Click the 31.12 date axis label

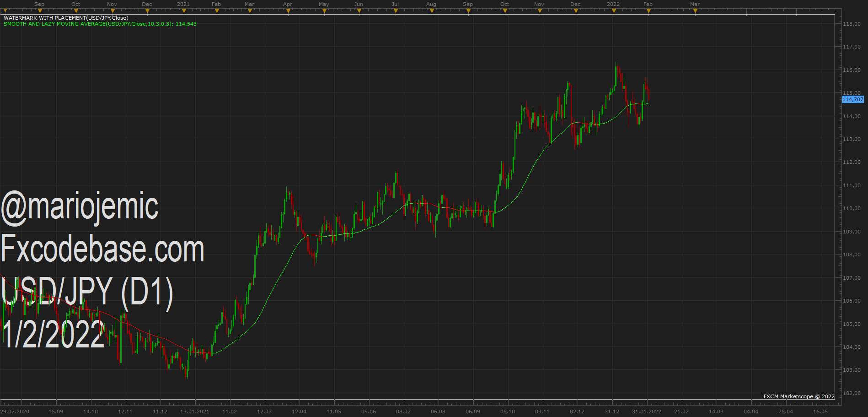[x=612, y=412]
